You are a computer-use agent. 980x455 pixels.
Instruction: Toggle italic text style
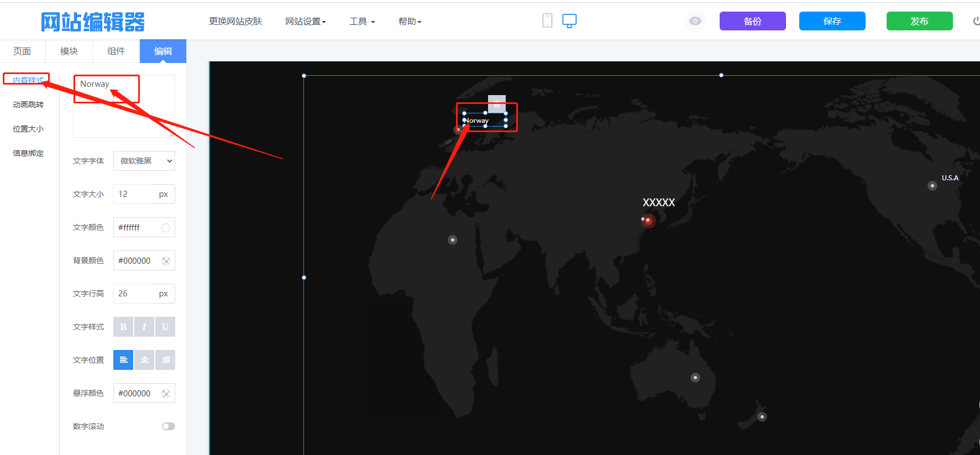coord(144,327)
